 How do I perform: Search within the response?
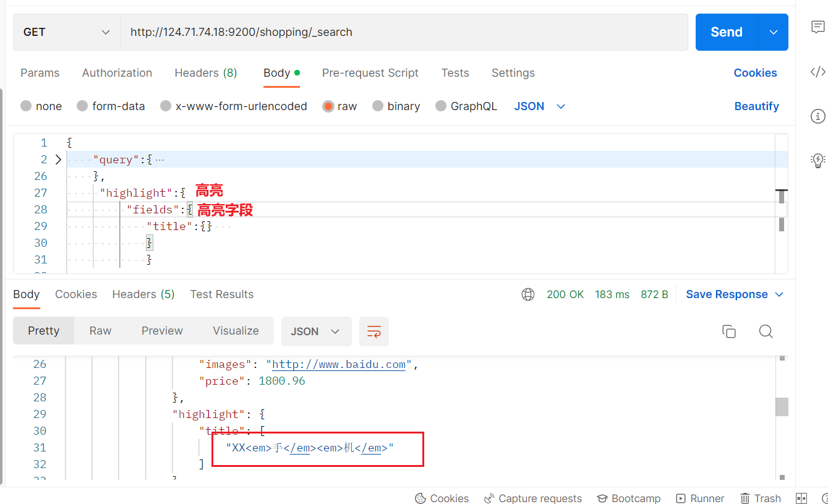tap(766, 331)
